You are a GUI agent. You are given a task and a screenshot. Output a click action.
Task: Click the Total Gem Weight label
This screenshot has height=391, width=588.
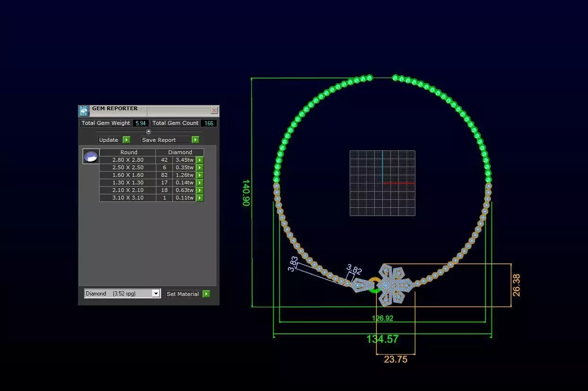coord(106,123)
